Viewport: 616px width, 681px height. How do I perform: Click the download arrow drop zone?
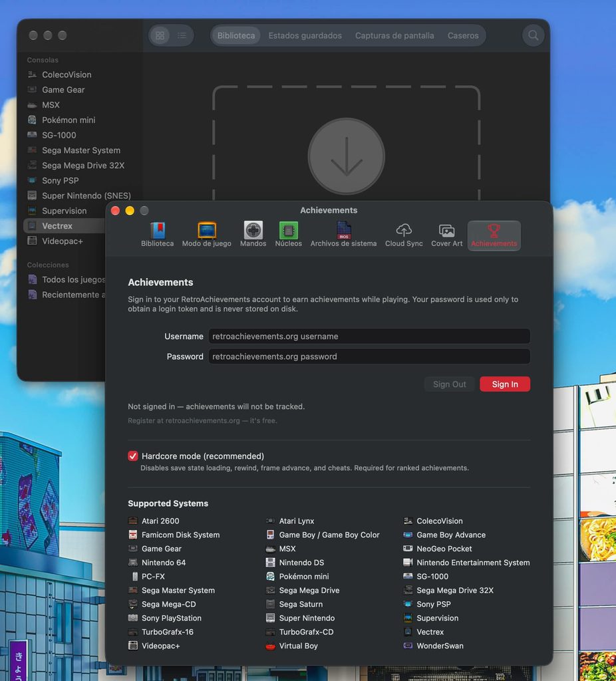pyautogui.click(x=346, y=156)
